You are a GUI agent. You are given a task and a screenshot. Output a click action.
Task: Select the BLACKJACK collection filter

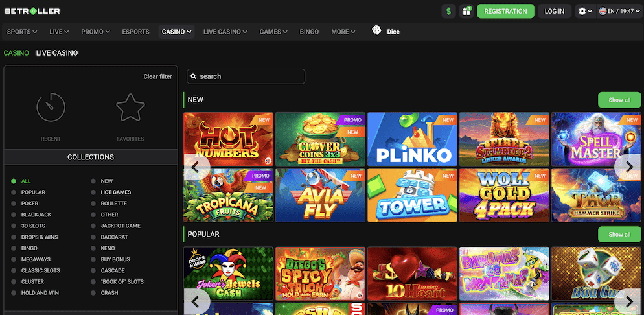click(x=31, y=215)
